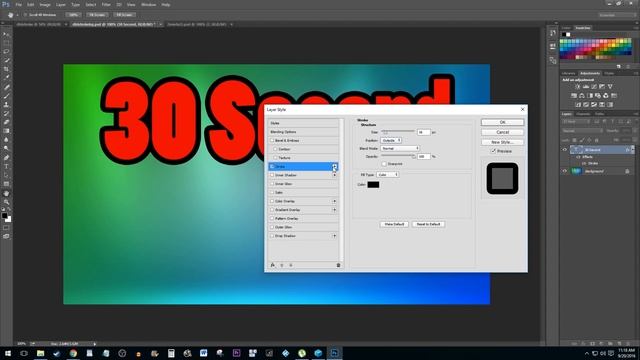The width and height of the screenshot is (640, 360).
Task: Toggle the Overprint checkbox
Action: 384,164
